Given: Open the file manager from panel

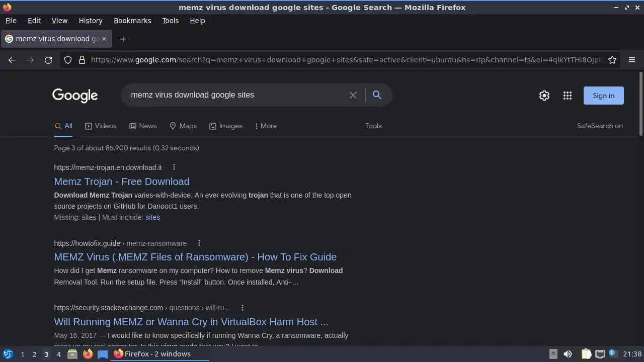Looking at the screenshot, I should tap(72, 354).
